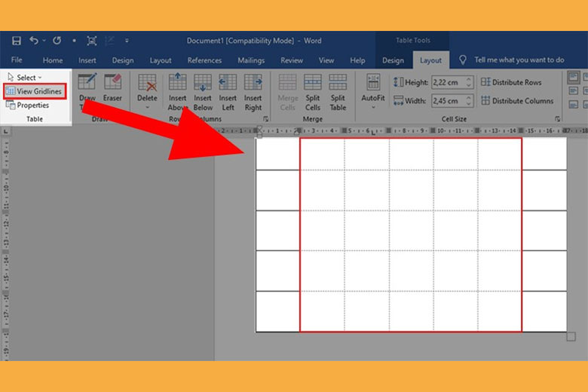Click the touch/mouse mode icon
Image resolution: width=588 pixels, height=392 pixels.
point(92,41)
